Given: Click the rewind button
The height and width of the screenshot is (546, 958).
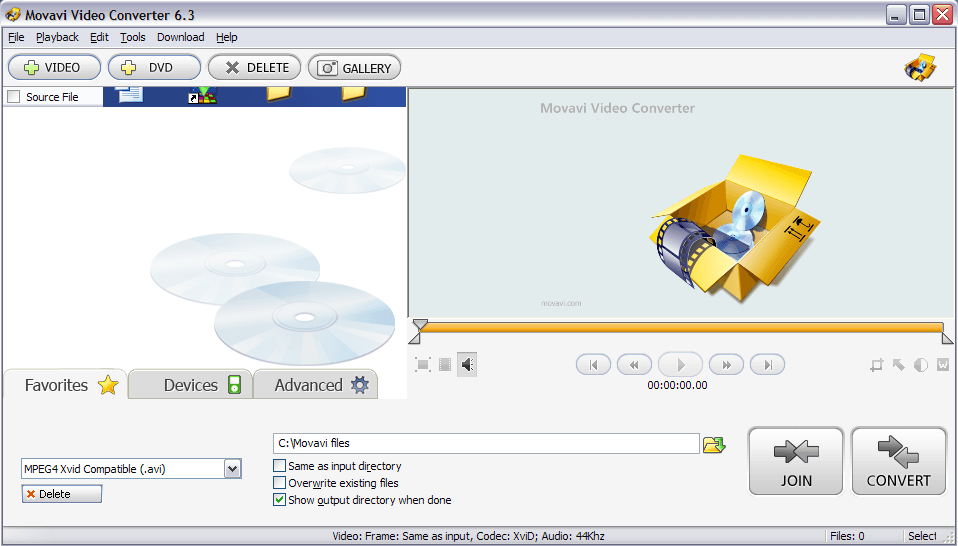Looking at the screenshot, I should pyautogui.click(x=634, y=365).
